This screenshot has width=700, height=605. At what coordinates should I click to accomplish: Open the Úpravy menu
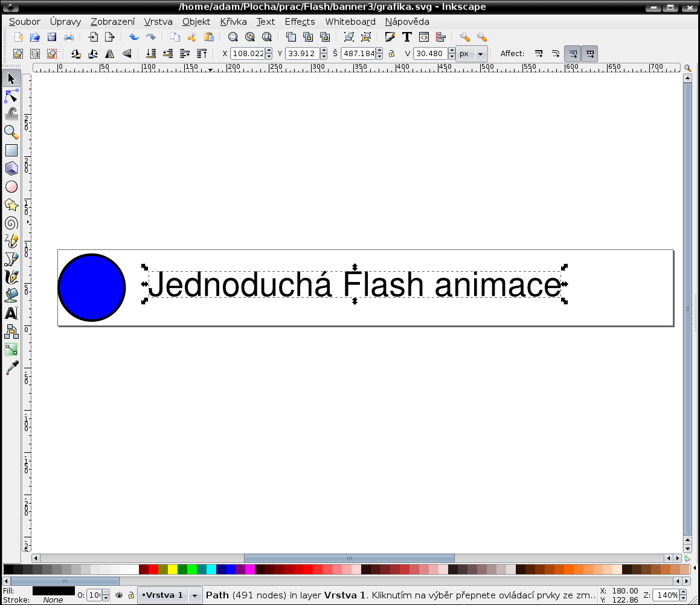(65, 21)
